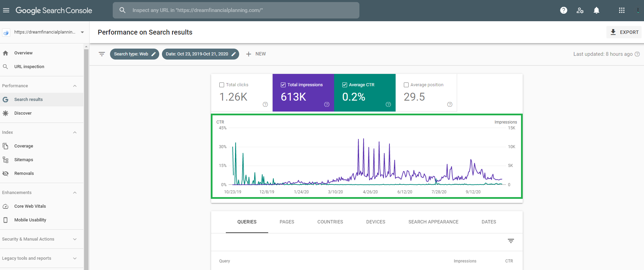Screen dimensions: 644x270
Task: Click the URL inspection search field
Action: pyautogui.click(x=236, y=10)
